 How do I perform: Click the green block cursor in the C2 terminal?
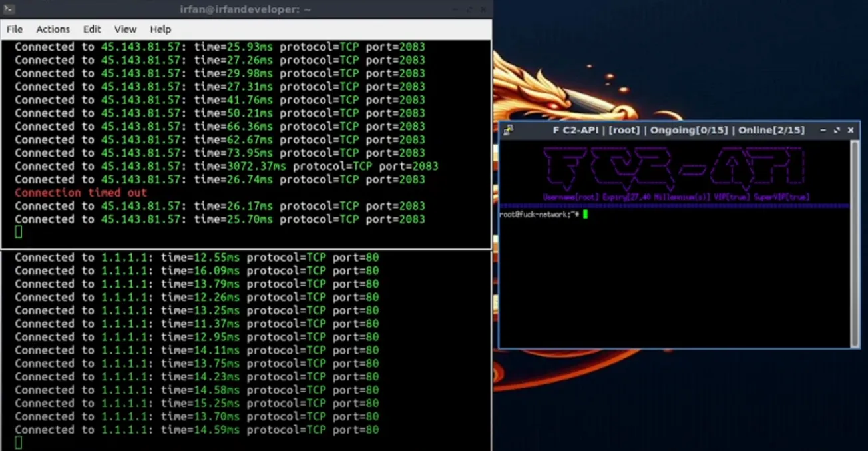pos(584,215)
